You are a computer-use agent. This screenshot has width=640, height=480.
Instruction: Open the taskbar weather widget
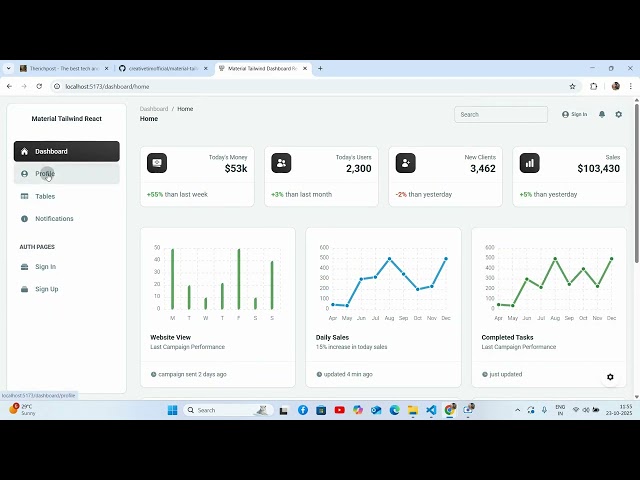click(22, 409)
